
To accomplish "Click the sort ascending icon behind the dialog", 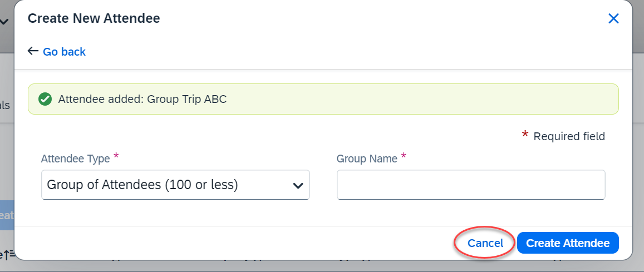I will (x=9, y=255).
